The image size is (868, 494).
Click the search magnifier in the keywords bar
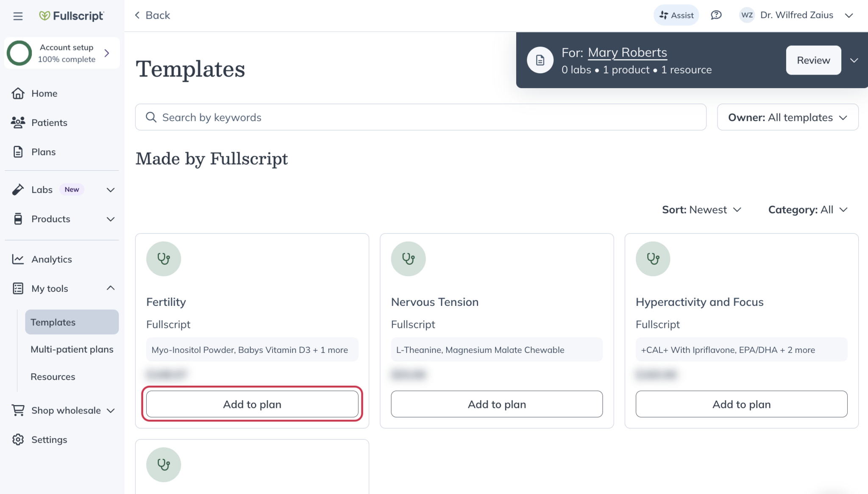pyautogui.click(x=151, y=117)
